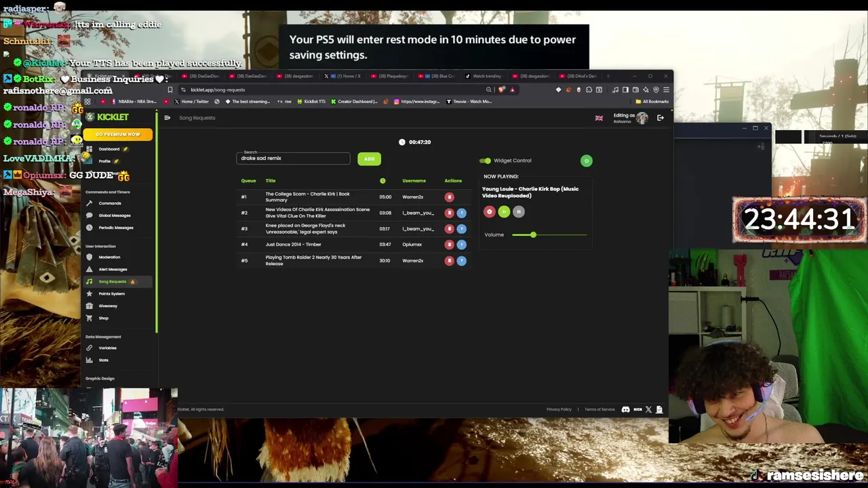Click GO PREMIUM NOW button

(x=118, y=134)
